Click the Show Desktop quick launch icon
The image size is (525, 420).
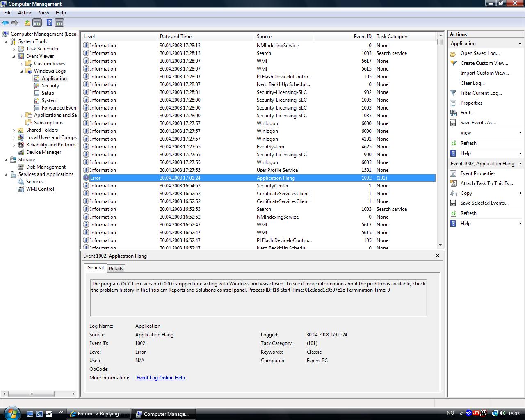click(x=30, y=414)
